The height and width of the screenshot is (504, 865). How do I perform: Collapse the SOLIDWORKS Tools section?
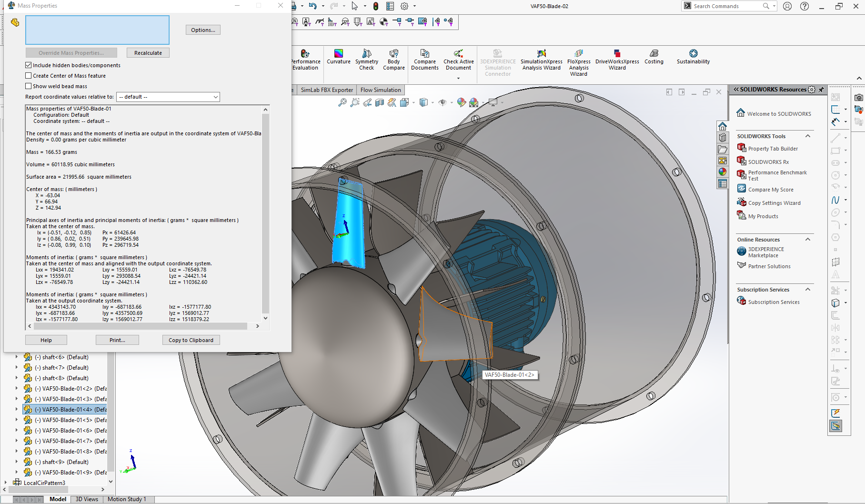coord(808,136)
